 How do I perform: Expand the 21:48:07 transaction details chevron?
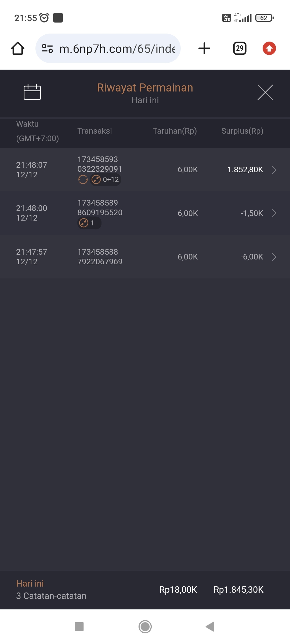(274, 170)
